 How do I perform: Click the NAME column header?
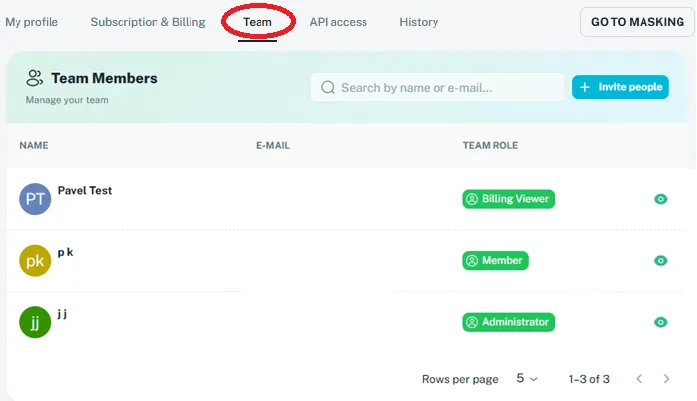(34, 145)
